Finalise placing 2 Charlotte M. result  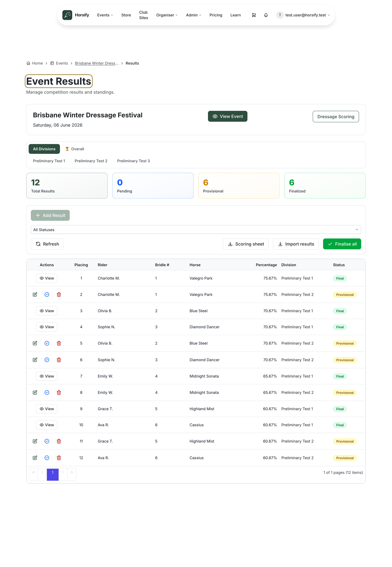click(47, 295)
